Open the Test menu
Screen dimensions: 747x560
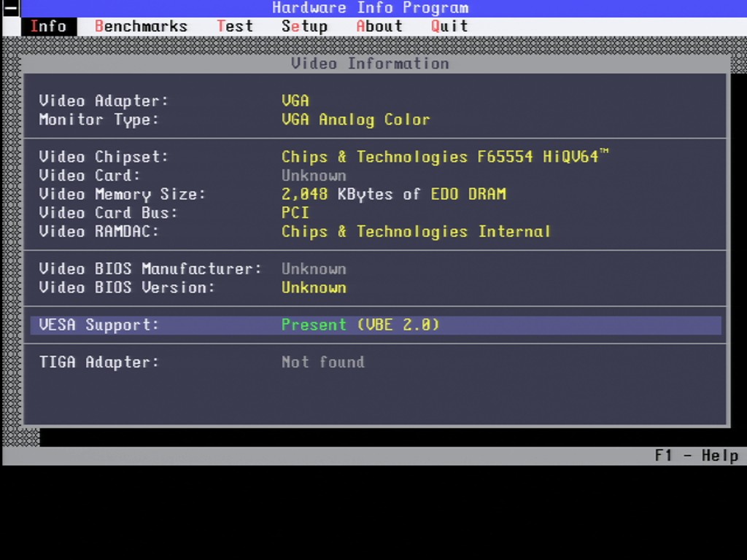point(235,27)
